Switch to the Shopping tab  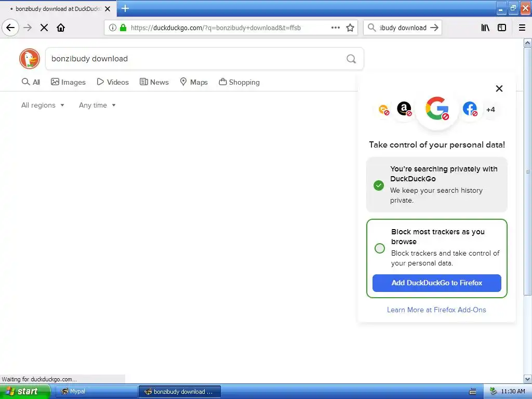point(239,82)
